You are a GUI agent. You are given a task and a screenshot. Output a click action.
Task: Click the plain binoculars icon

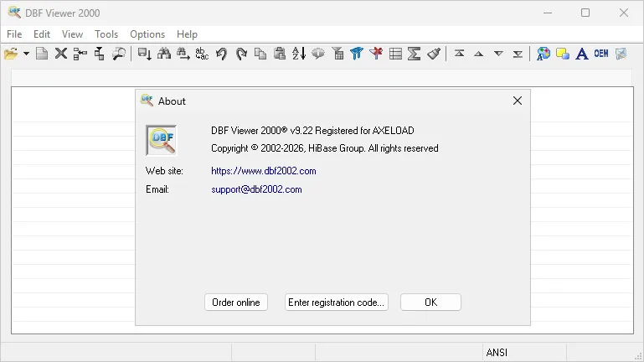[164, 54]
